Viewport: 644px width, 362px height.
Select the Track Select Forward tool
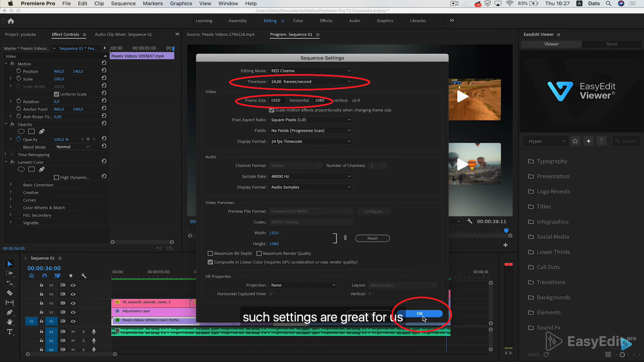[10, 274]
